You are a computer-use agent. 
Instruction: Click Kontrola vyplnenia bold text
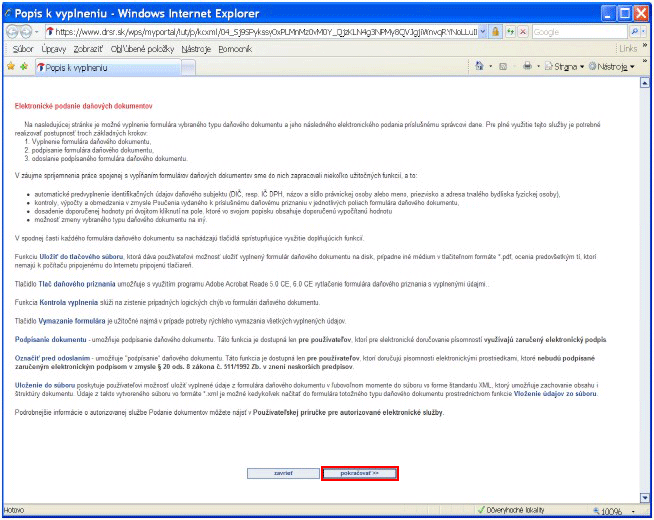69,302
